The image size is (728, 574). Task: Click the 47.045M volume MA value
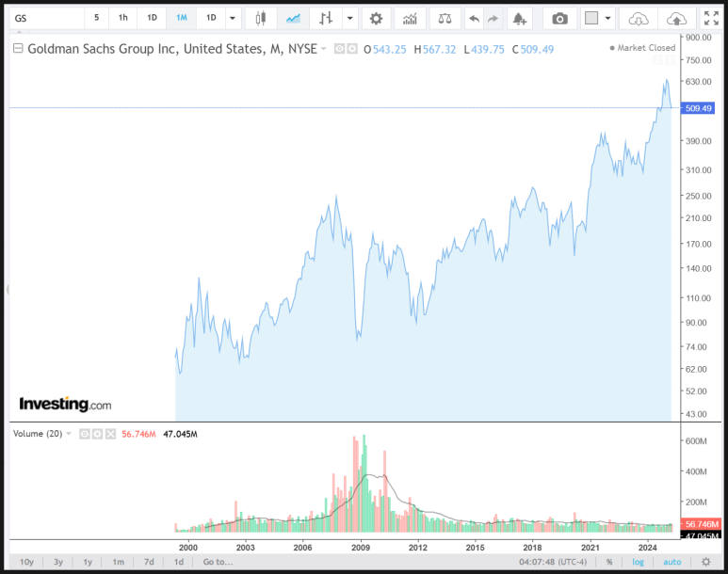tap(180, 434)
